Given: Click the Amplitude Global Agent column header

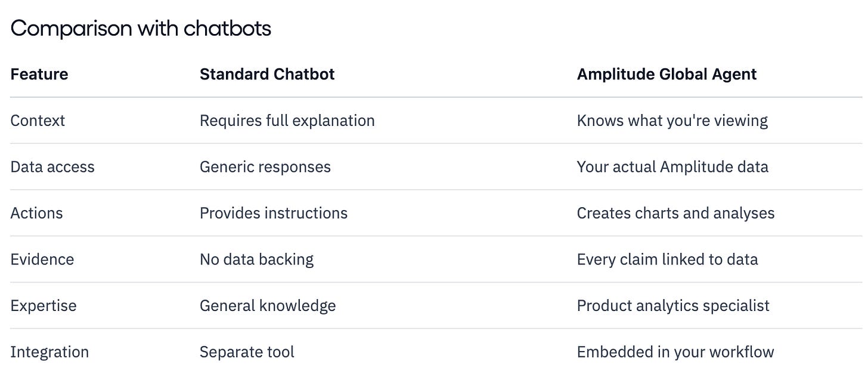Looking at the screenshot, I should tap(666, 74).
